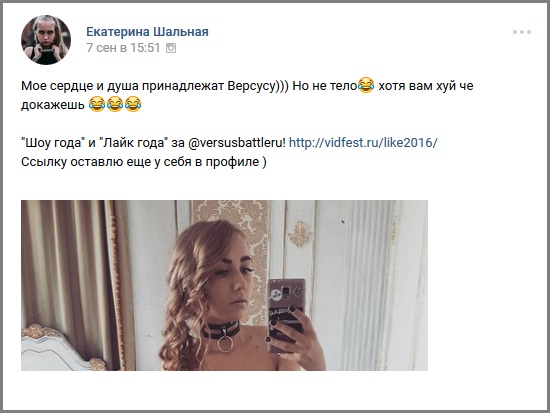550x413 pixels.
Task: Open the attached mirror selfie photo
Action: click(x=224, y=285)
